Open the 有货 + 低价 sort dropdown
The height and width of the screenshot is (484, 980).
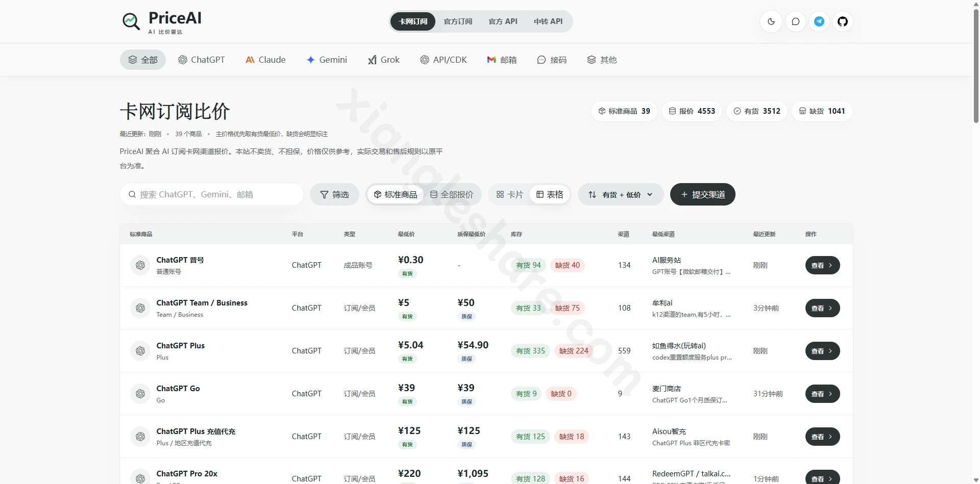[x=621, y=194]
